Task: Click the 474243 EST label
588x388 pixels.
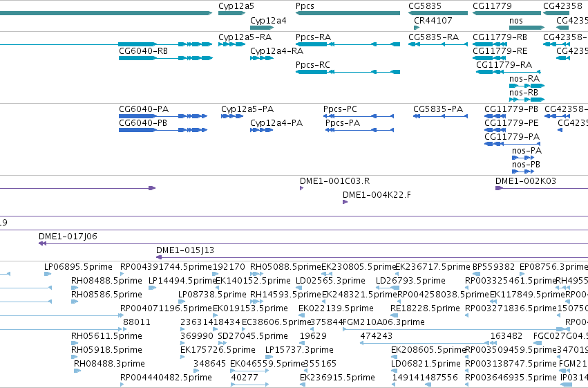Action: click(x=376, y=336)
